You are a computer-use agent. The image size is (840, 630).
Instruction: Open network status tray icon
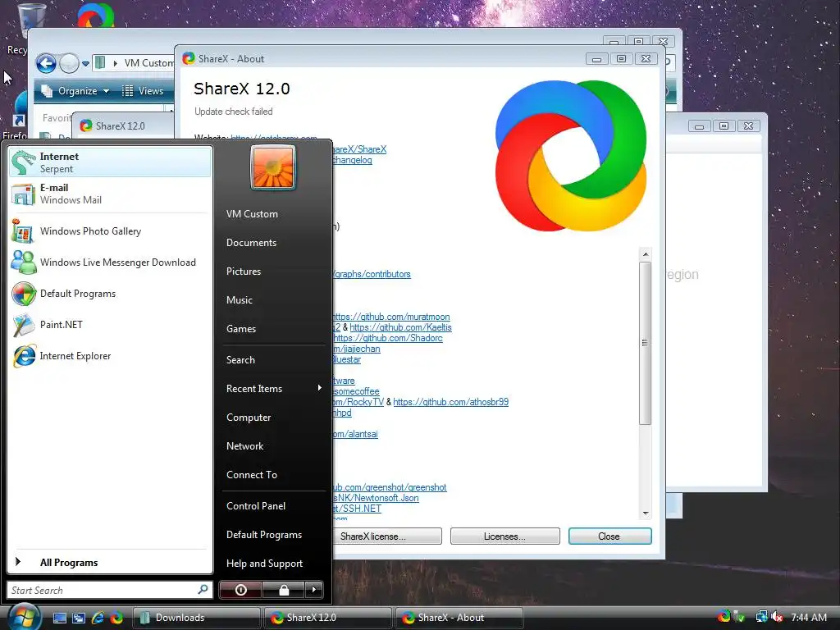click(x=760, y=617)
